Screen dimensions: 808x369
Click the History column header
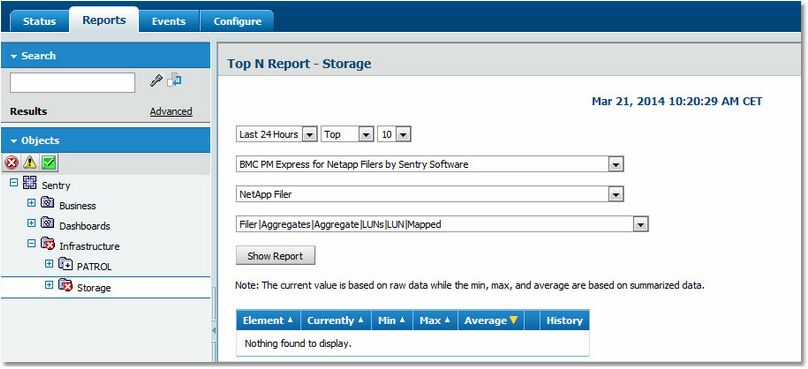[x=564, y=320]
